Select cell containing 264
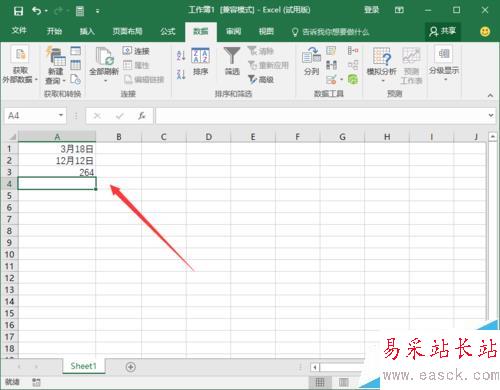Image resolution: width=500 pixels, height=390 pixels. pos(57,172)
